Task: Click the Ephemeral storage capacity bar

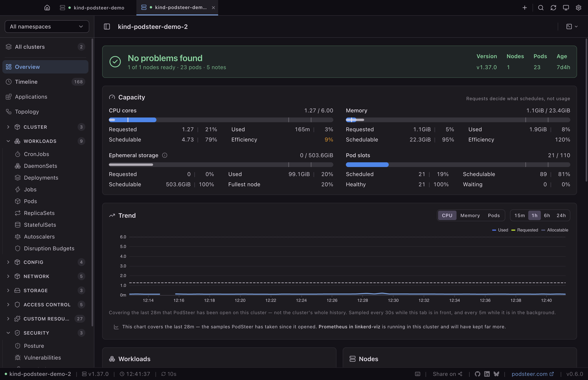Action: [x=221, y=165]
